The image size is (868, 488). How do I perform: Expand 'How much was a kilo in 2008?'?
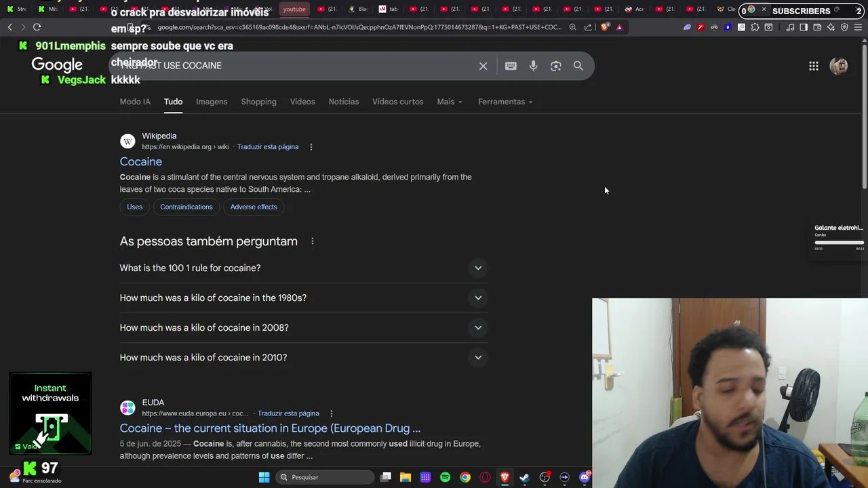304,327
